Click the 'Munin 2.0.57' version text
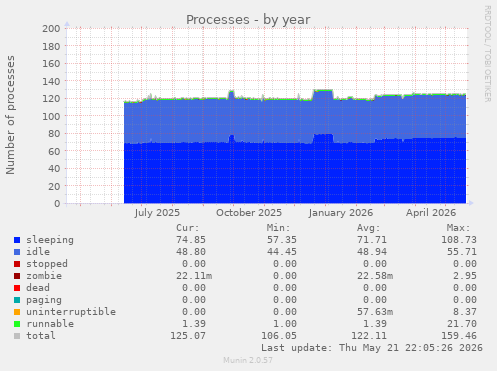497x371 pixels. pyautogui.click(x=248, y=360)
